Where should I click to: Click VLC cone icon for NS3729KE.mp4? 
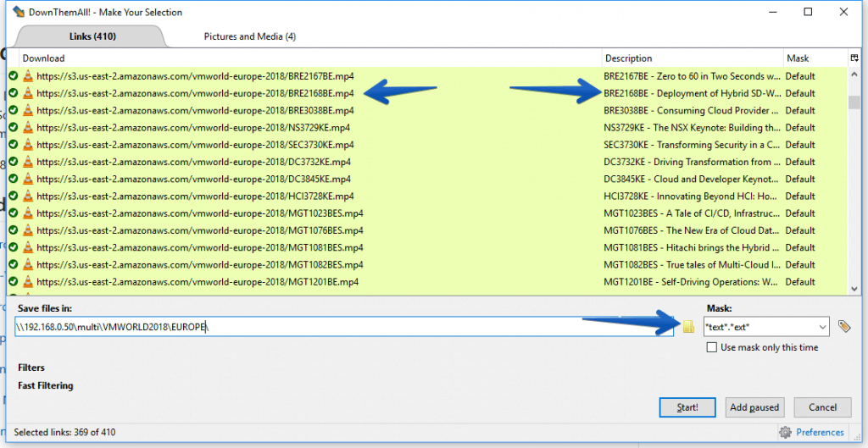(x=28, y=128)
